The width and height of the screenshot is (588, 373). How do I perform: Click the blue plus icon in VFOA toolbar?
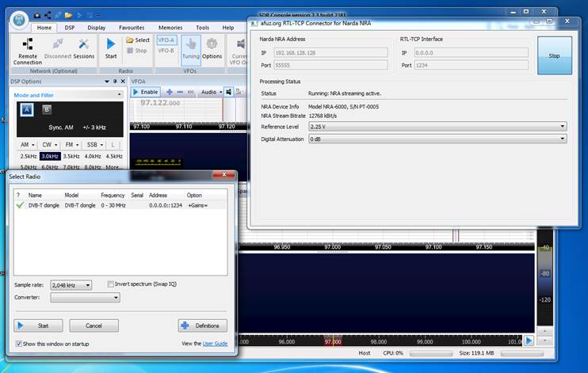click(x=170, y=92)
